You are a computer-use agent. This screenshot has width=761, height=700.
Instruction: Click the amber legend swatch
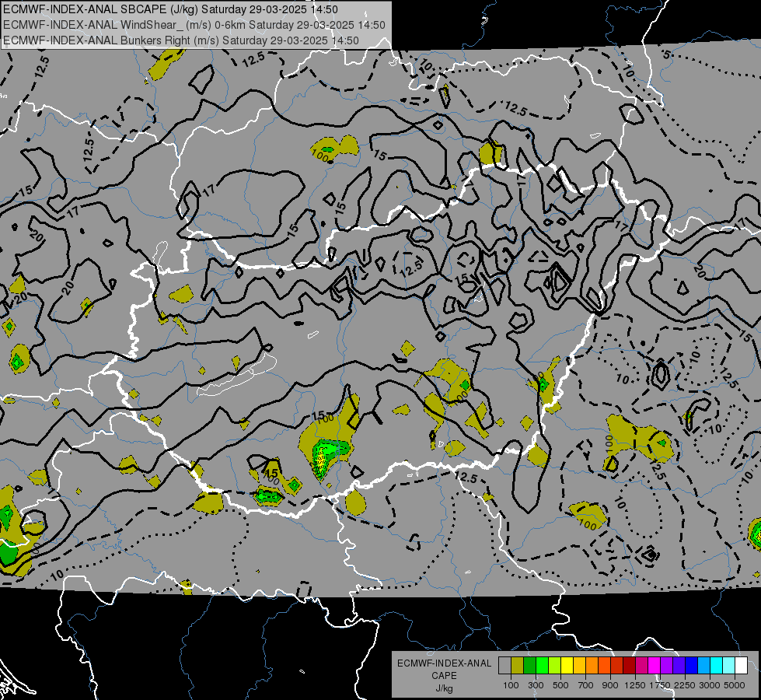point(579,665)
